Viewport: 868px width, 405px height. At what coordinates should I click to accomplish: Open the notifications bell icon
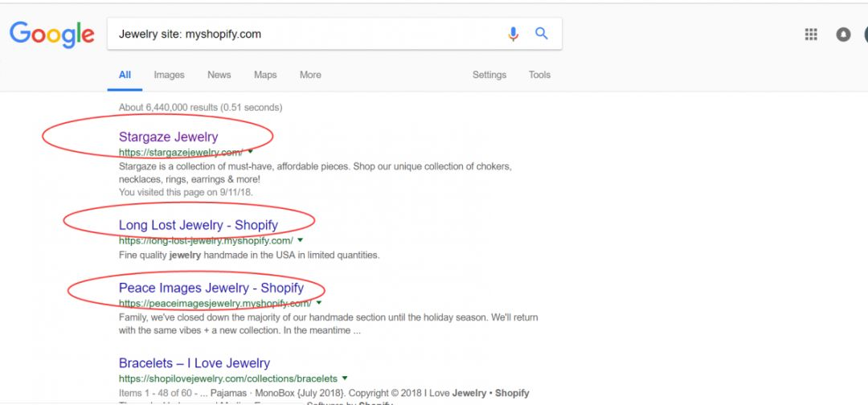[843, 35]
